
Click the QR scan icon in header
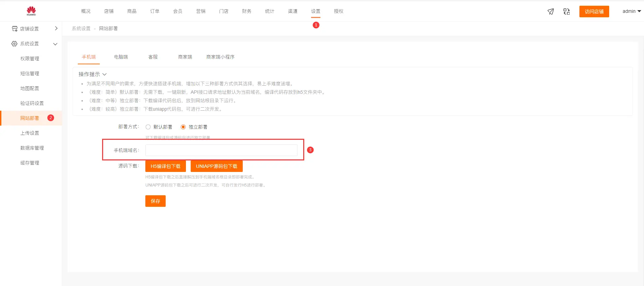567,12
